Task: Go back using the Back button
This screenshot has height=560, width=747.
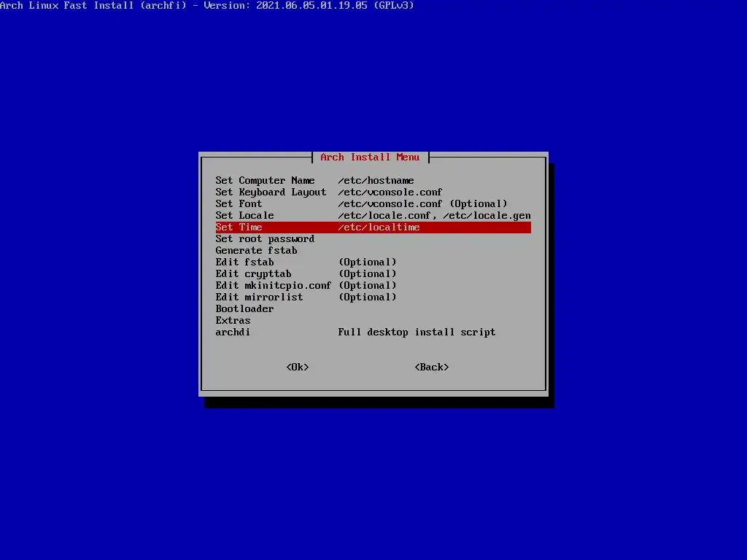Action: click(432, 367)
